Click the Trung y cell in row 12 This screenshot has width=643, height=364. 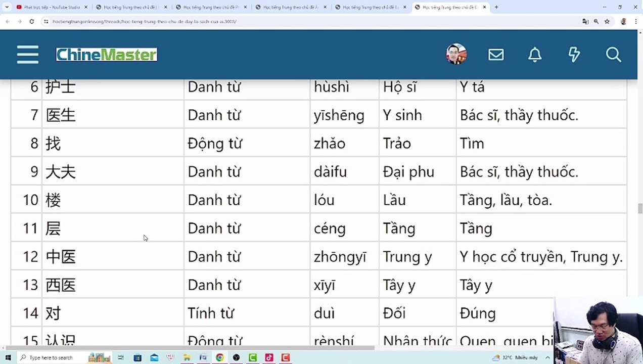tap(418, 257)
